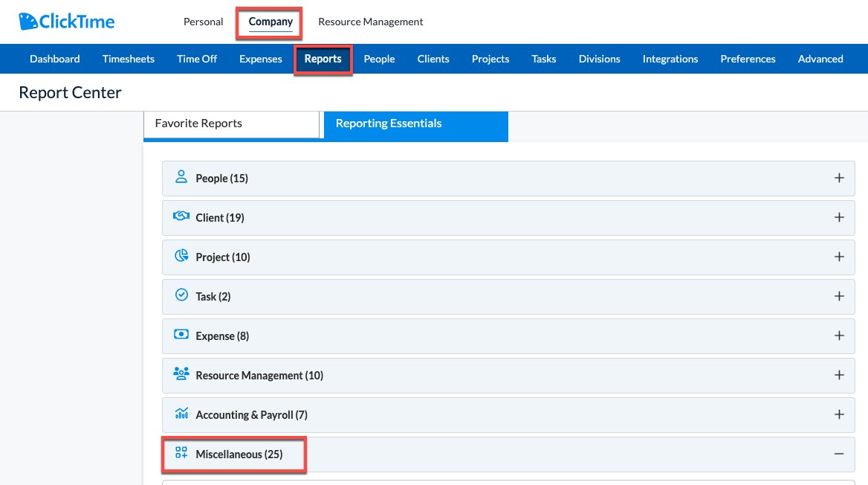Screen dimensions: 868x485
Task: Open the Resource Management top tab
Action: (370, 22)
